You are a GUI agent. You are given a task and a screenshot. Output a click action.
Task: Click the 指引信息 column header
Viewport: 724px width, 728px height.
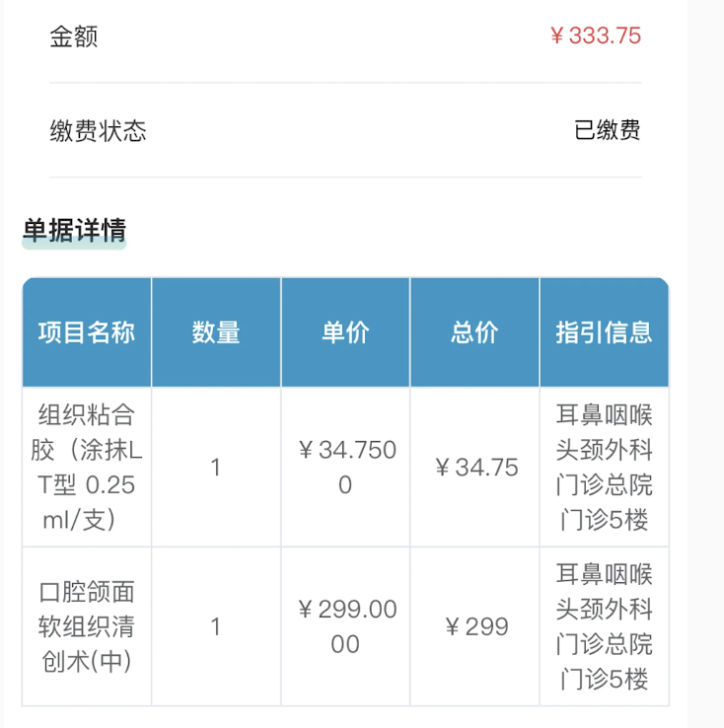coord(605,332)
